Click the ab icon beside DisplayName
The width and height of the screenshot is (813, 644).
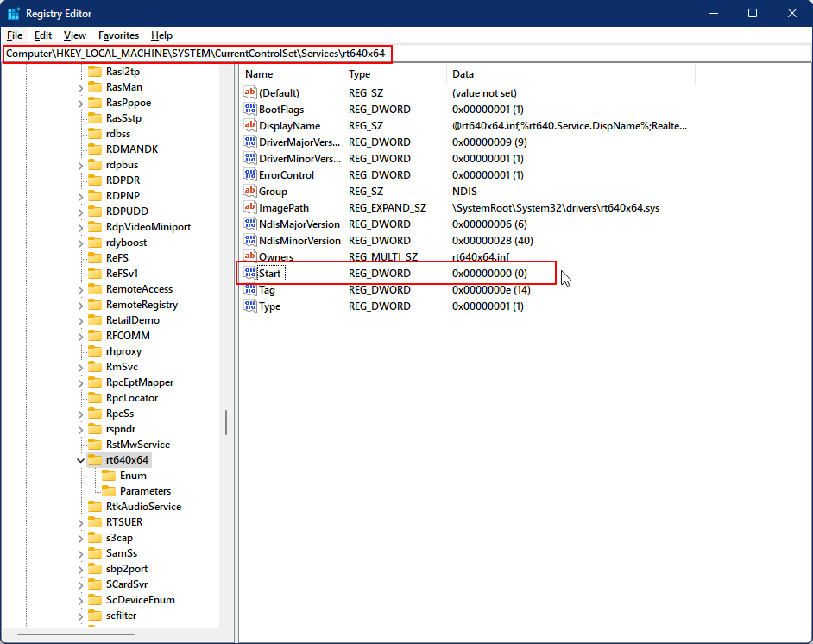(x=248, y=125)
